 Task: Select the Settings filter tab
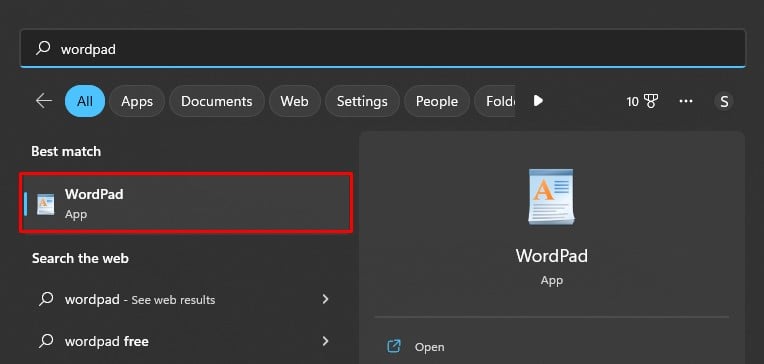point(362,101)
